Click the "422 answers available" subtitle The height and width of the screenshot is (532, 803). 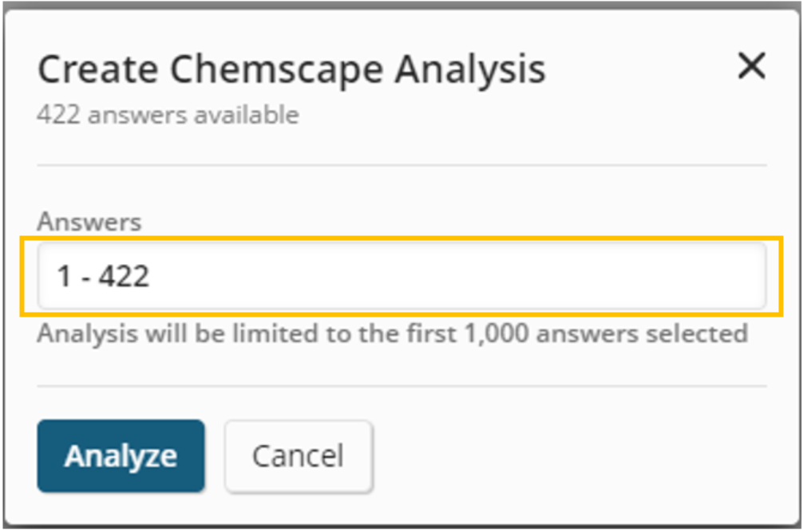[168, 115]
